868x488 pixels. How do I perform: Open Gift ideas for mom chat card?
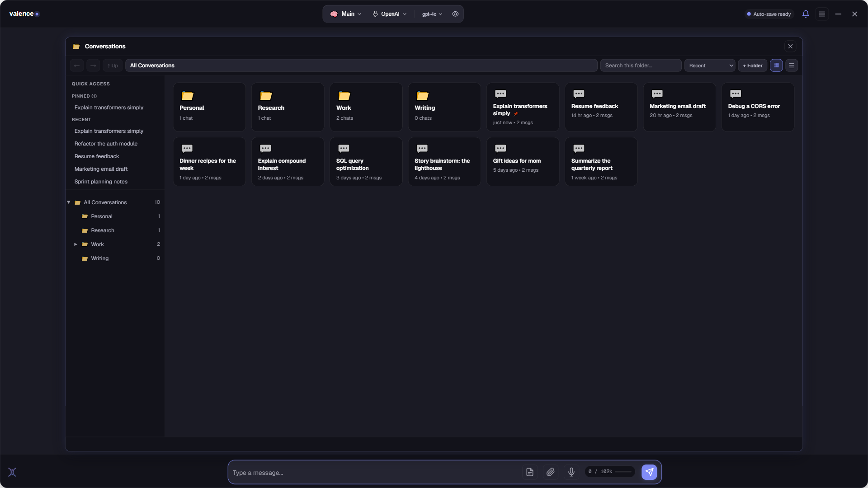tap(523, 162)
